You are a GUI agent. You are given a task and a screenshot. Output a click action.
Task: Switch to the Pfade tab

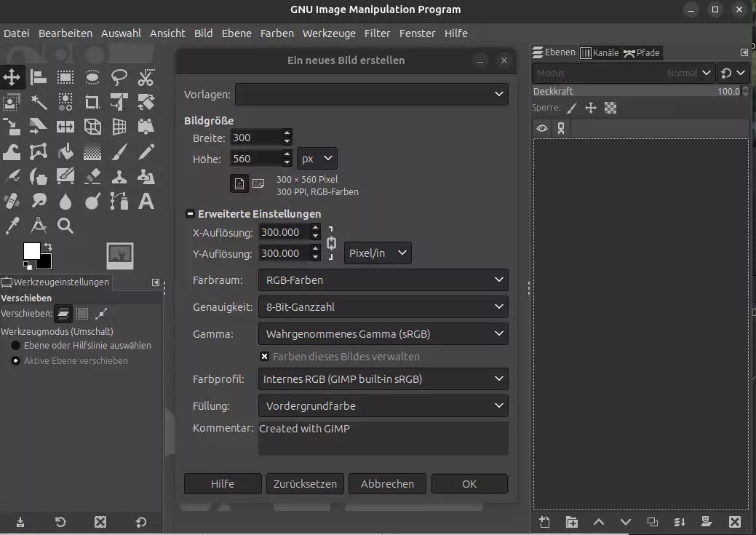(642, 52)
